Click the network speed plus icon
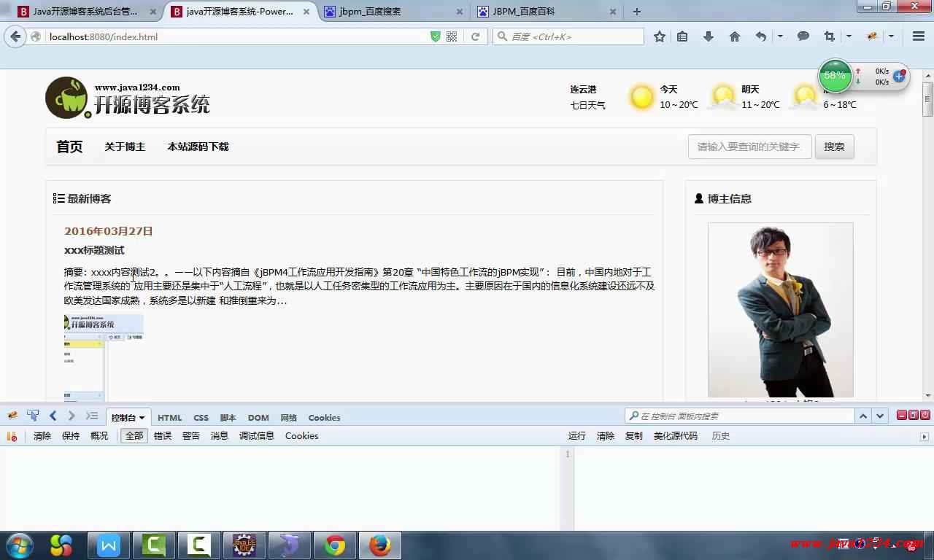The image size is (934, 560). pyautogui.click(x=899, y=76)
